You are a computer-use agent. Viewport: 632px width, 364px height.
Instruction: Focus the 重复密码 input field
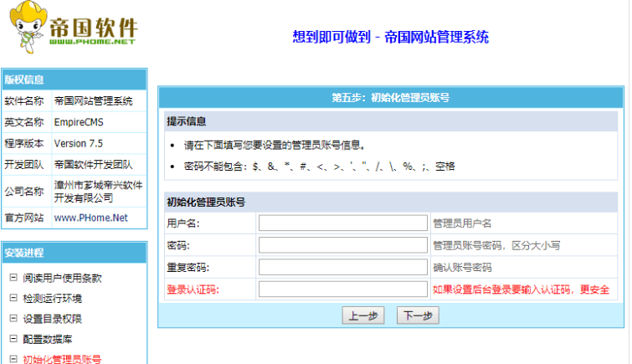[x=343, y=267]
